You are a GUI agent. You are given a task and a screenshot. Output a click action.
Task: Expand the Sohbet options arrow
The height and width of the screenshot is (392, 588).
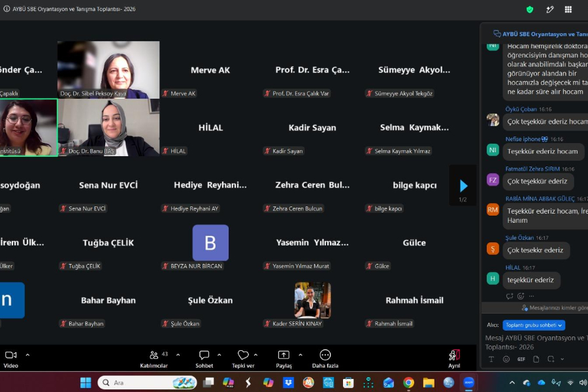[x=220, y=355]
